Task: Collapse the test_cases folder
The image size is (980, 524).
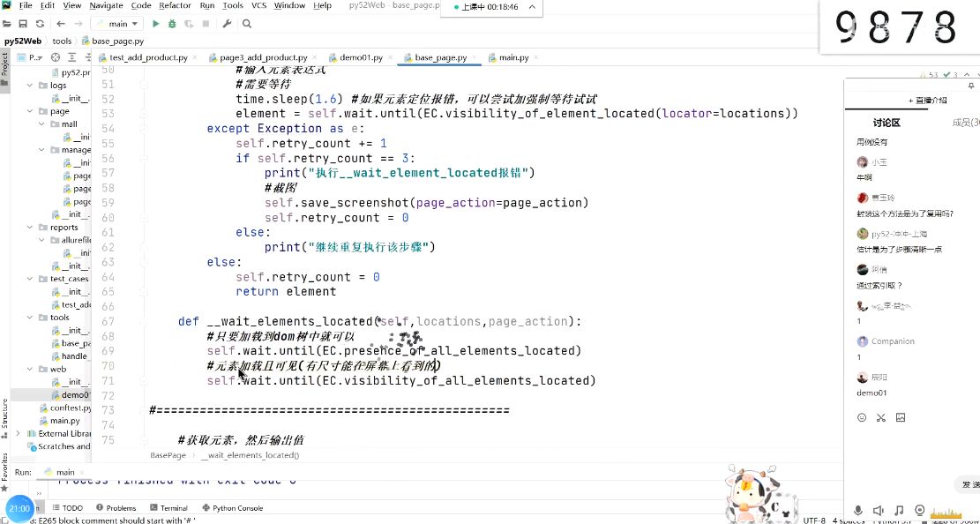Action: 29,279
